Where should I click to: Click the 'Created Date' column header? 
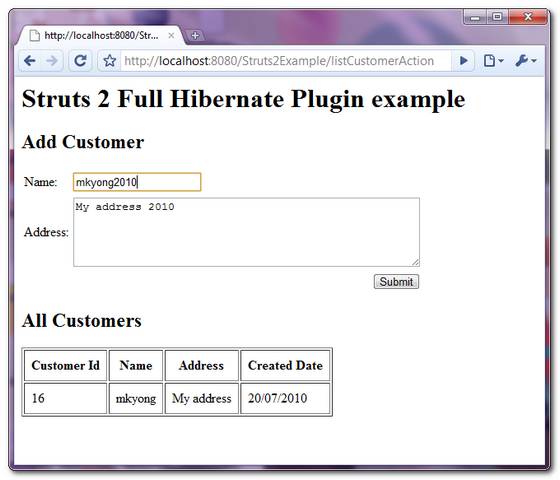pos(285,365)
